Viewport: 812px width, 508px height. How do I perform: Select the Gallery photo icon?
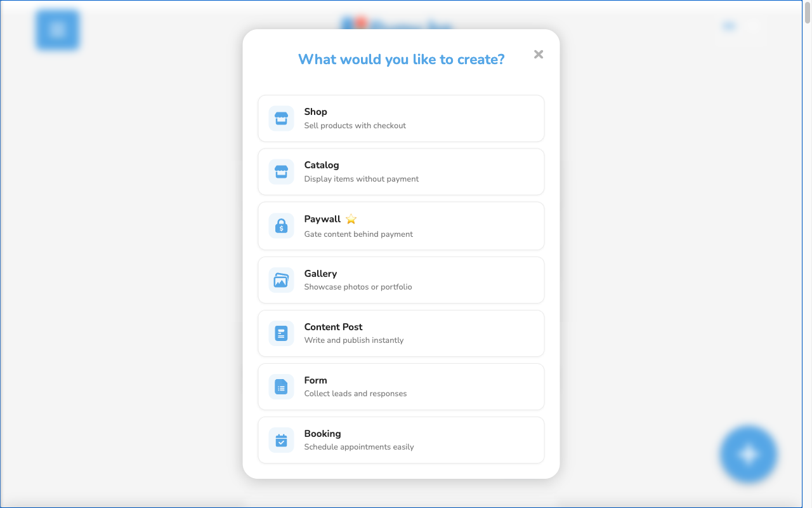tap(281, 279)
